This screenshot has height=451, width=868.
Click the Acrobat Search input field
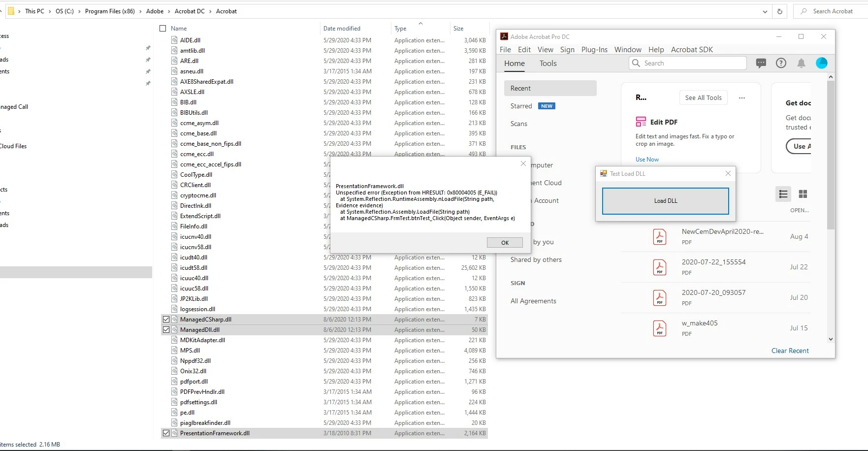pyautogui.click(x=688, y=63)
